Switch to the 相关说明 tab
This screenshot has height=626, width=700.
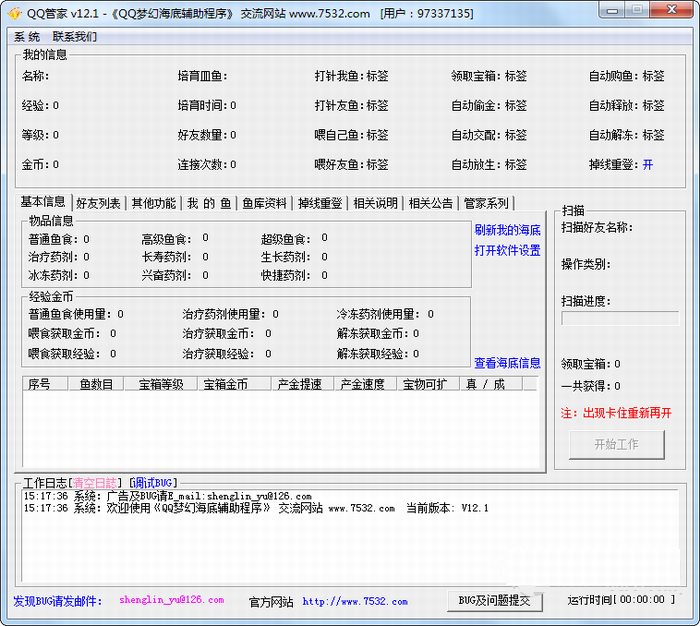pyautogui.click(x=375, y=204)
